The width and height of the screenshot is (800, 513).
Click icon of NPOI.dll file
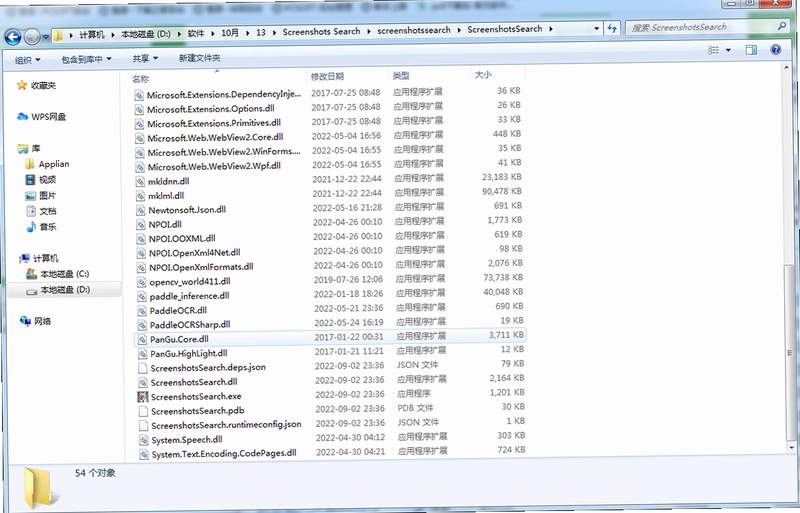click(x=141, y=225)
